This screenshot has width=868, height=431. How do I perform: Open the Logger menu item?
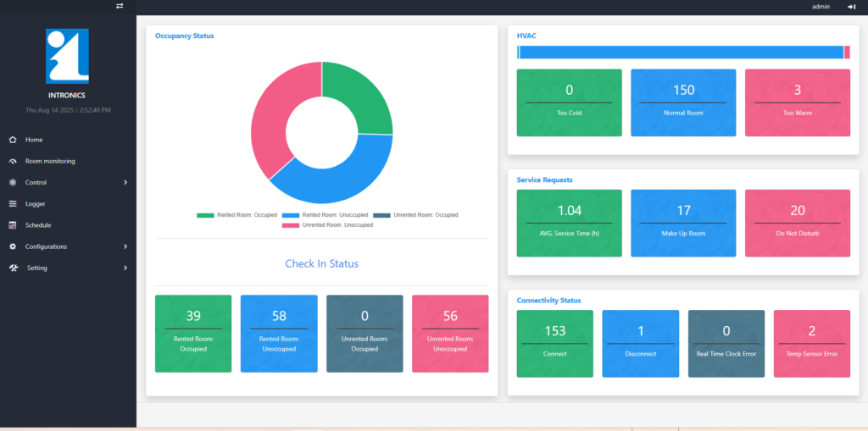[36, 204]
